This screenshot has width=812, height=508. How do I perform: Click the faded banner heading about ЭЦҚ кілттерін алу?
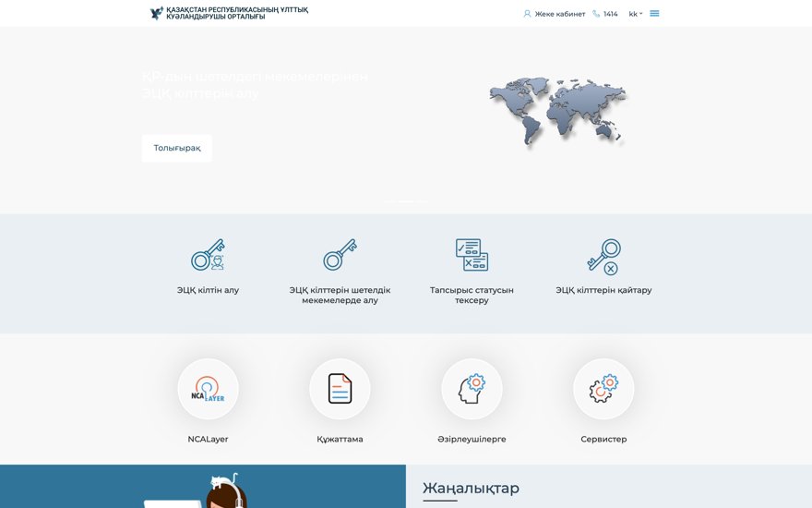[x=255, y=85]
